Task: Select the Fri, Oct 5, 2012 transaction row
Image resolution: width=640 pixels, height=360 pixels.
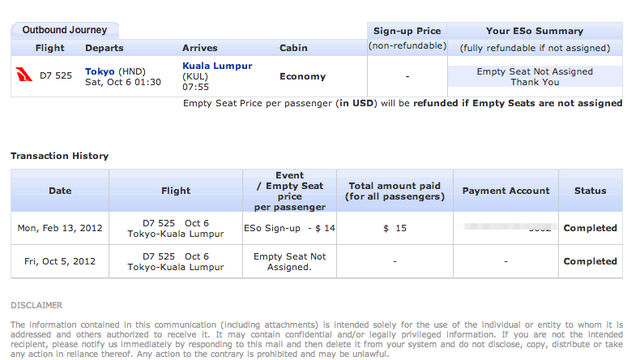Action: [317, 262]
